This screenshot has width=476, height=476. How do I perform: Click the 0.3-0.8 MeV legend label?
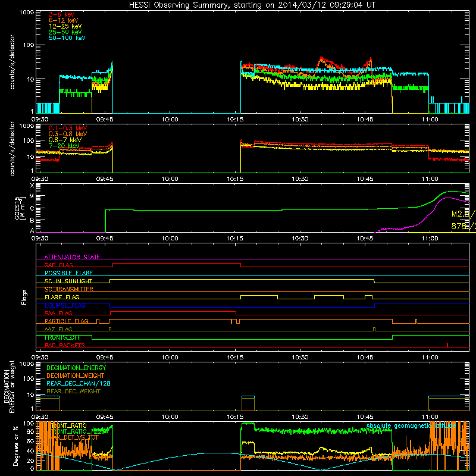pyautogui.click(x=68, y=134)
